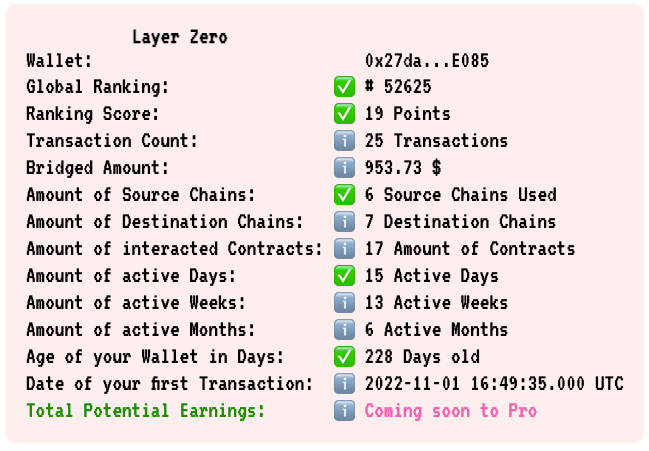Click the green 'Total Potential Earnings:' label
The image size is (649, 451).
[x=145, y=411]
